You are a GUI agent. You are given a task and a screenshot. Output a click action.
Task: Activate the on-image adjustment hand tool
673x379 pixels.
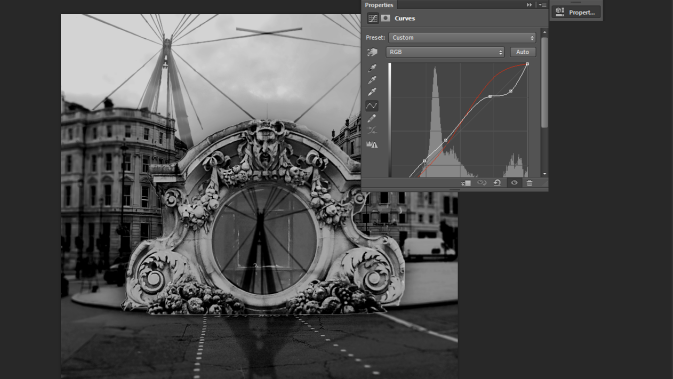coord(372,52)
